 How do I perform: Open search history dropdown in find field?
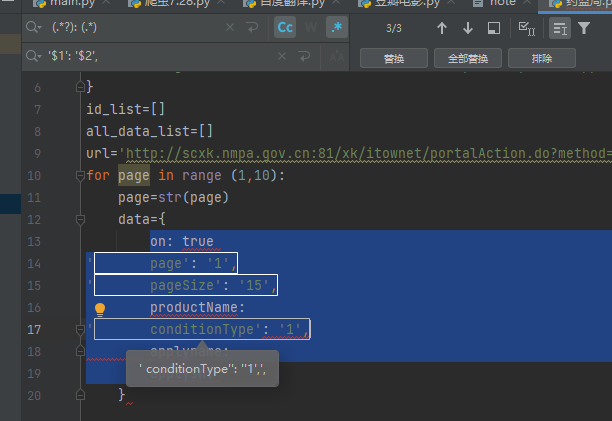(x=34, y=27)
